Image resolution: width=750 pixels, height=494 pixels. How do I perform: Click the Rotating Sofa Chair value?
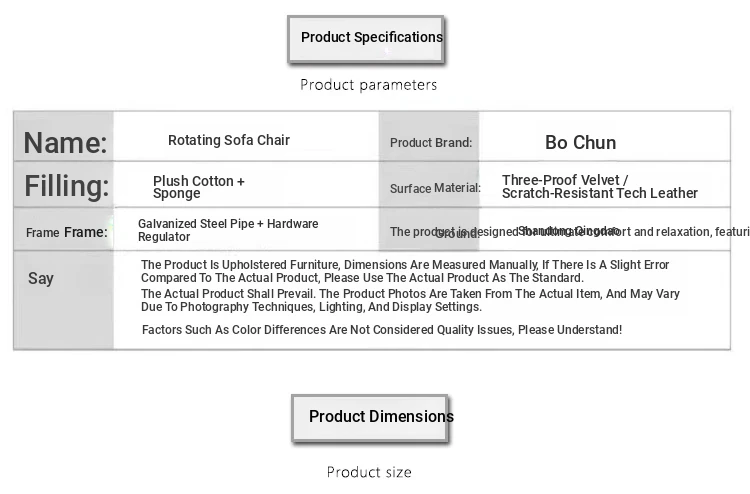229,140
